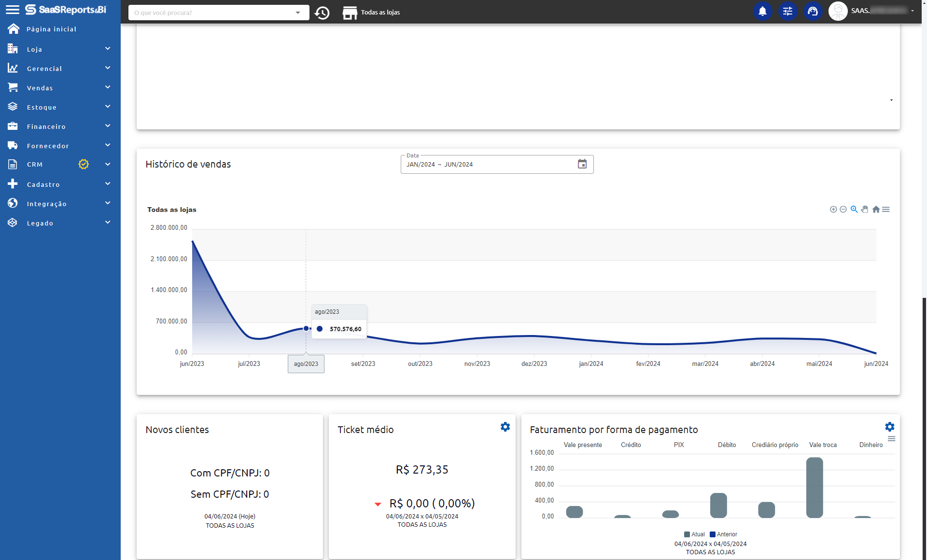Open the Estoque menu item
Viewport: 927px width, 560px height.
[60, 107]
